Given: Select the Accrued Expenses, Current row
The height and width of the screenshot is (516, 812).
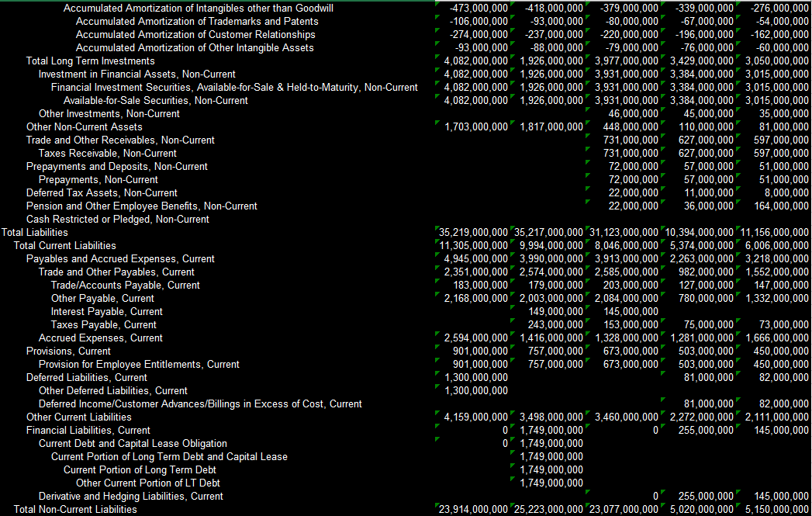Looking at the screenshot, I should tap(95, 338).
